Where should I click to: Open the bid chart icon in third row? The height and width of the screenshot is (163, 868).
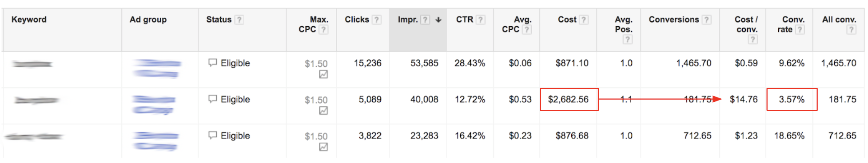click(x=323, y=147)
